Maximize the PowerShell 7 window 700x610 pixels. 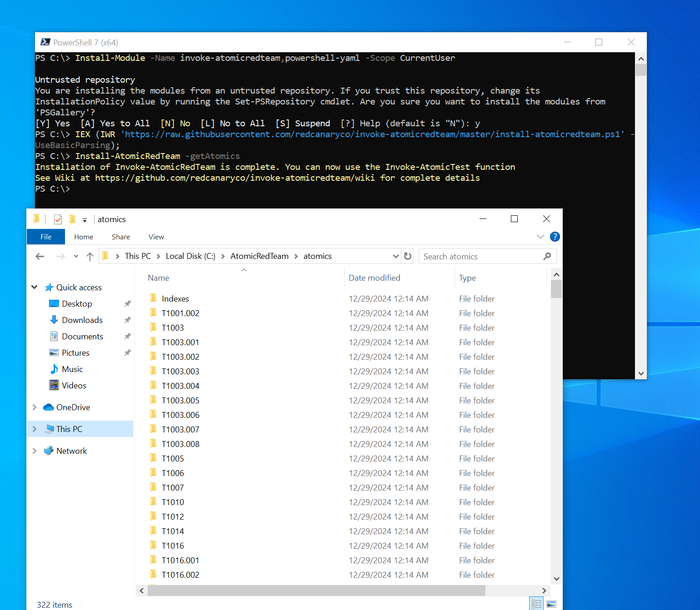(x=599, y=42)
